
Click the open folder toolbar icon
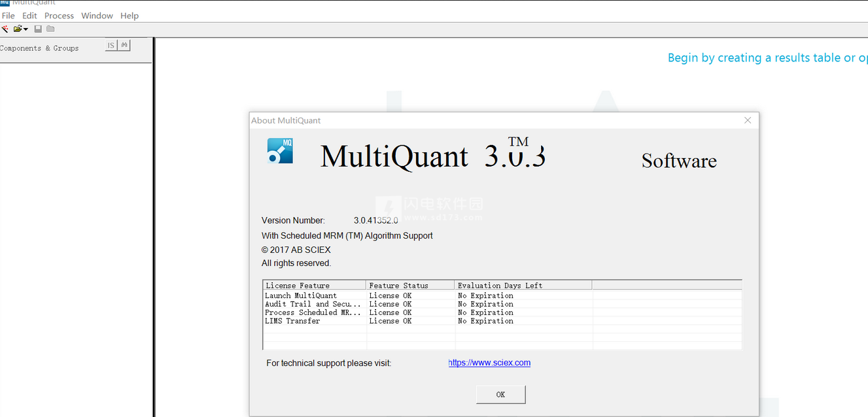click(18, 29)
